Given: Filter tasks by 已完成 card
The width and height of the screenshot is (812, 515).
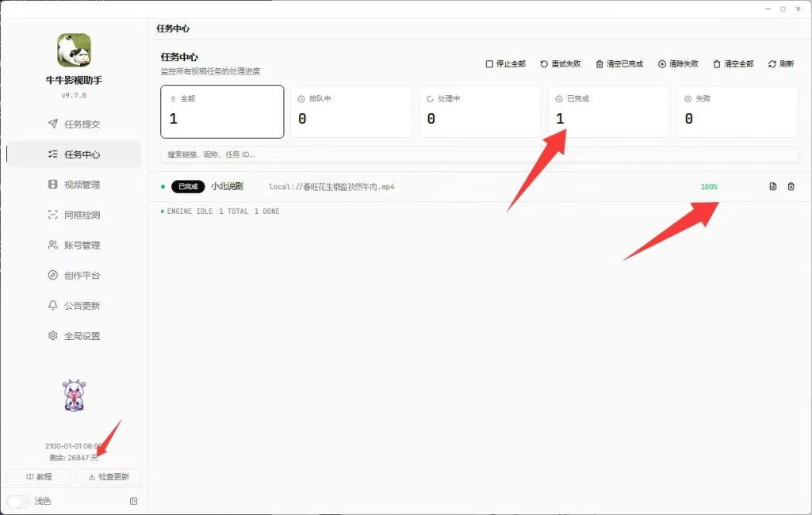Looking at the screenshot, I should (609, 112).
